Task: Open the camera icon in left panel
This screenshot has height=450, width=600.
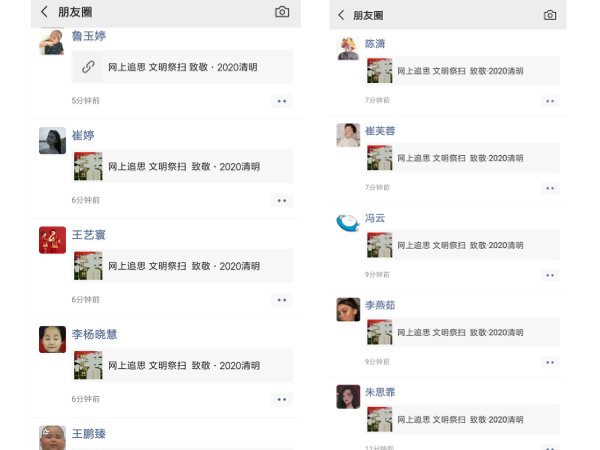Action: [282, 12]
